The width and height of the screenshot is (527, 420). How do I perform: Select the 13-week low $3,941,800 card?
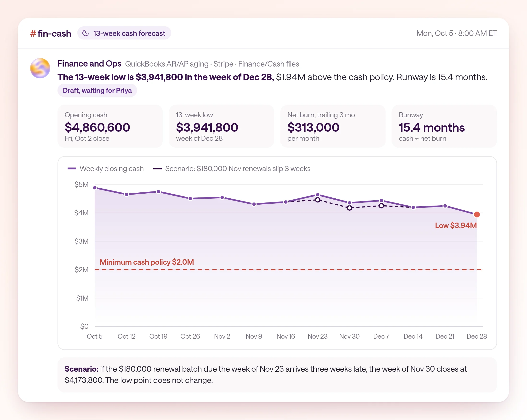pos(221,126)
